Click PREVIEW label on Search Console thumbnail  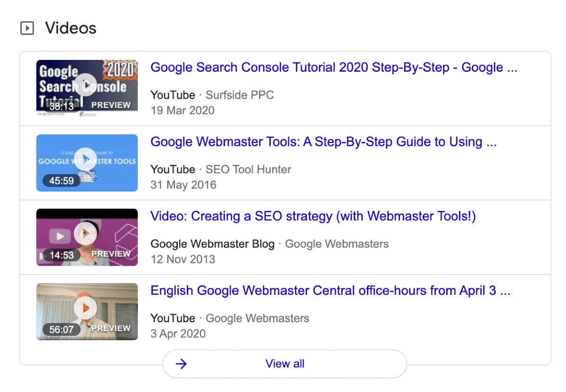coord(111,105)
